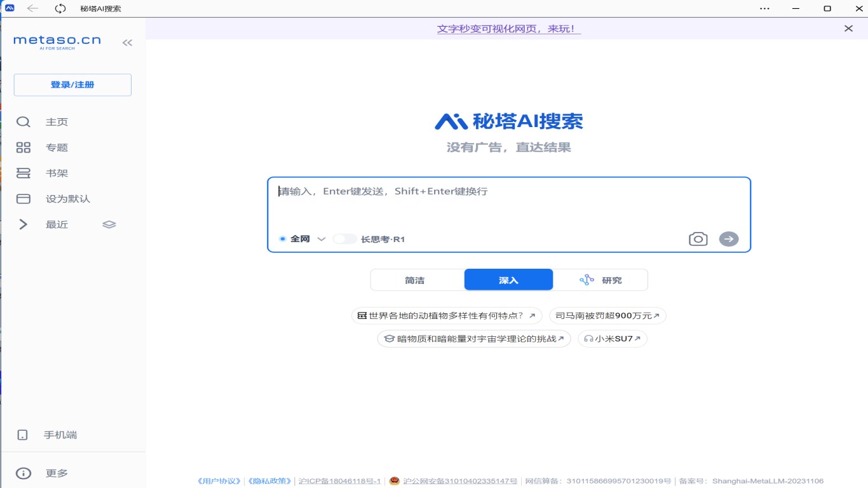Open the 《用户协议》 footer link
The width and height of the screenshot is (868, 488).
[x=220, y=481]
